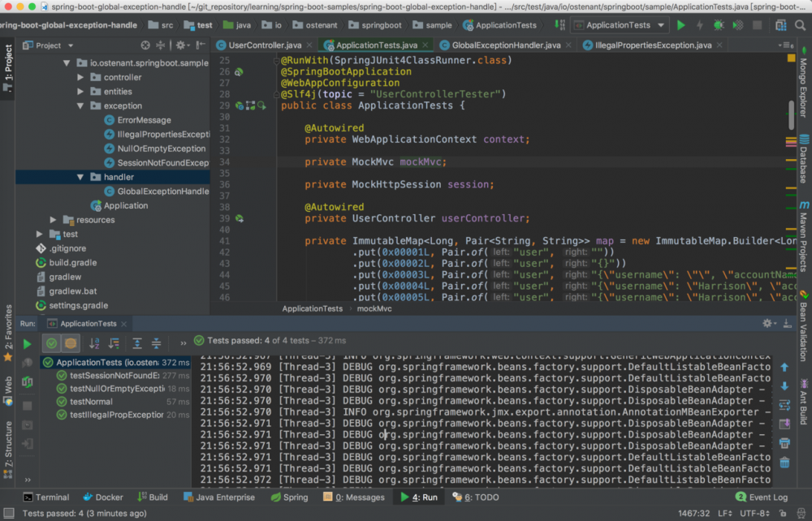Expand the controller package folder
Screen dimensions: 812x521
(x=81, y=77)
